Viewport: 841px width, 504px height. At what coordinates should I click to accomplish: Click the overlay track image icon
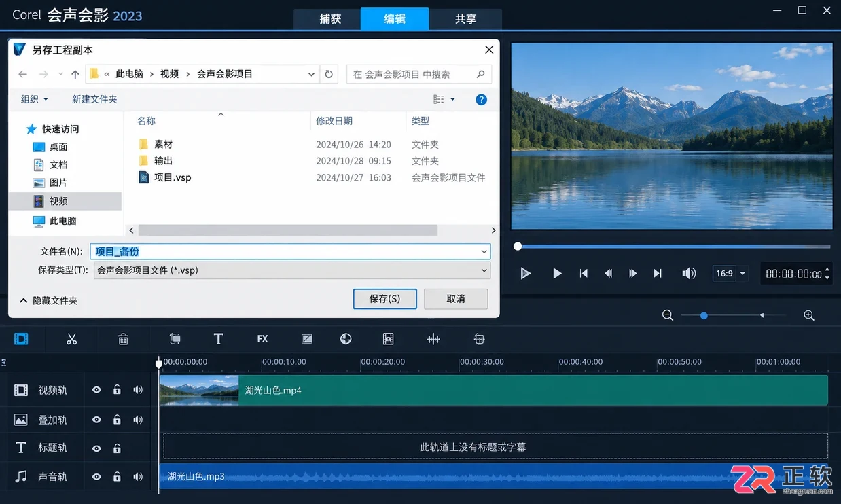click(21, 420)
